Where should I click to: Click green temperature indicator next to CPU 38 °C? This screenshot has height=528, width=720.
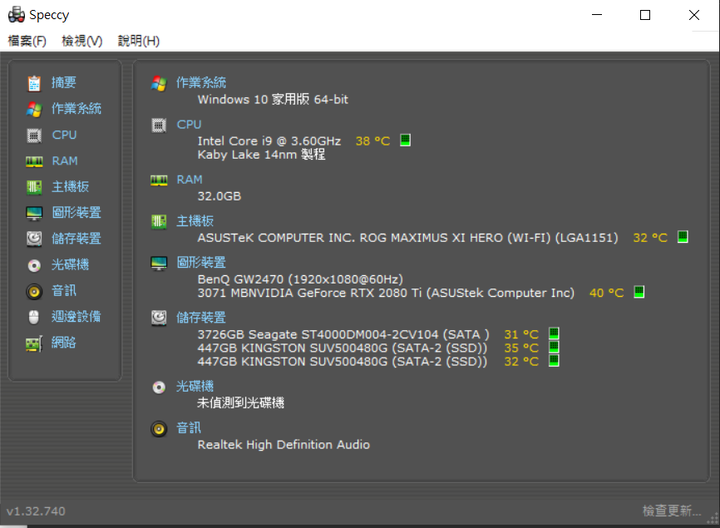[x=405, y=140]
